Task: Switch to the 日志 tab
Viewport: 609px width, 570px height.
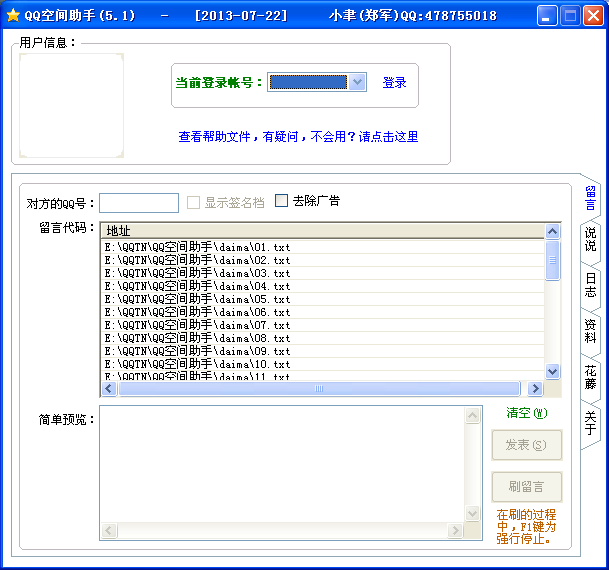Action: tap(590, 286)
